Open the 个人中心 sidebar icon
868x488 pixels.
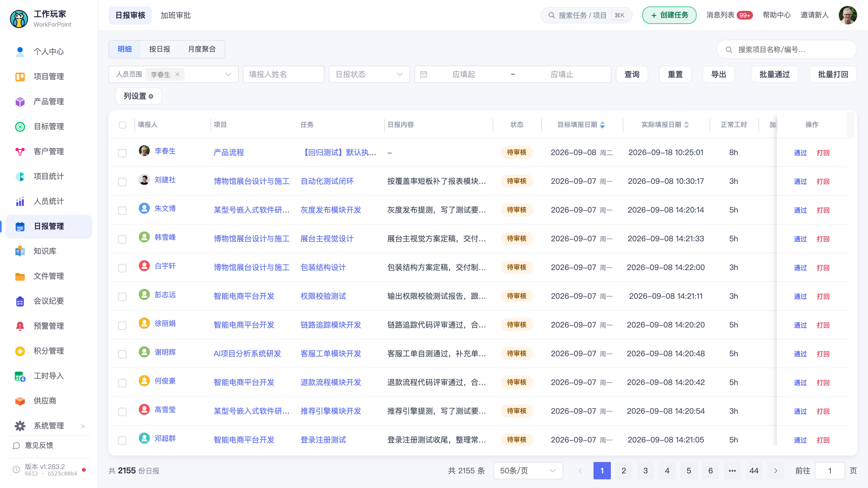(x=20, y=52)
